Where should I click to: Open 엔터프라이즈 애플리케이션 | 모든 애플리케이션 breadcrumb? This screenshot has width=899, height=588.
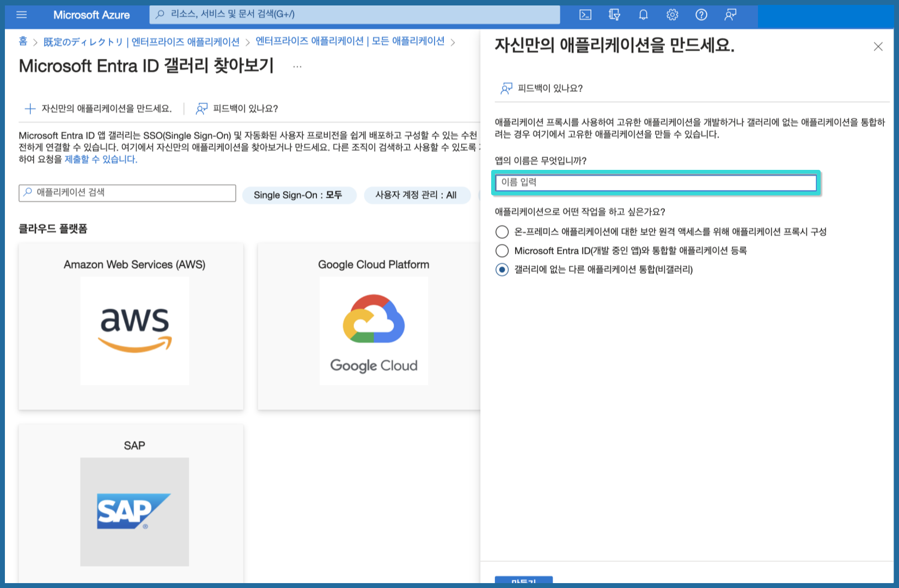point(350,41)
